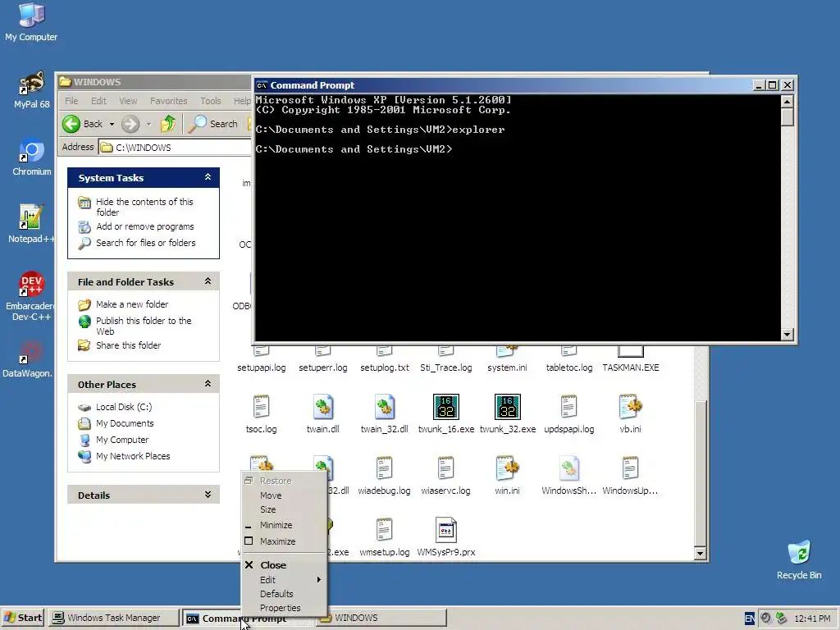The width and height of the screenshot is (840, 630).
Task: Collapse the Other Places panel
Action: click(x=208, y=384)
